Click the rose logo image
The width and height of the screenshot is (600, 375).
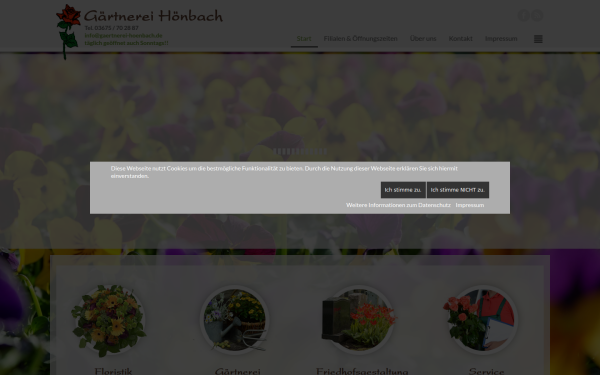click(68, 31)
